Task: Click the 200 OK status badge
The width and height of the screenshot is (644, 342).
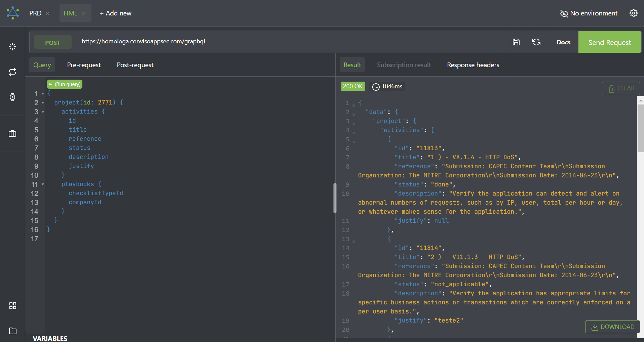Action: pos(353,86)
